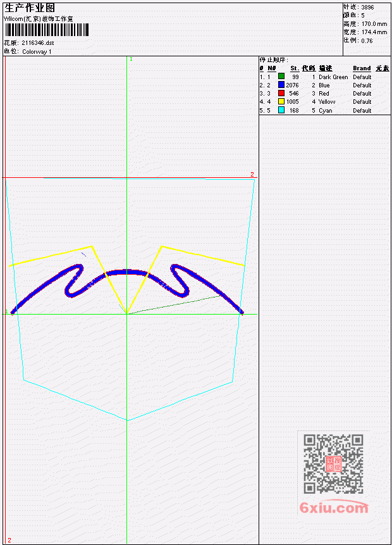Image resolution: width=392 pixels, height=545 pixels.
Task: Click the stitch count value 1005
Action: point(292,102)
